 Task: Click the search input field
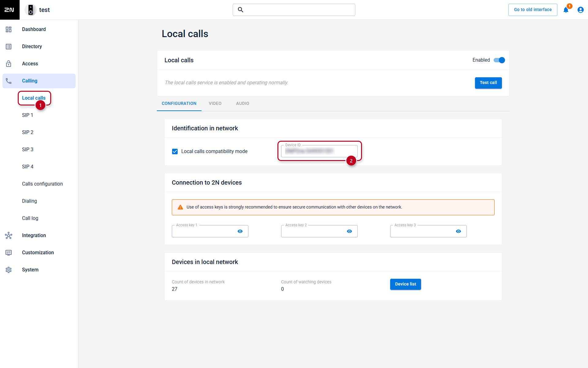294,10
